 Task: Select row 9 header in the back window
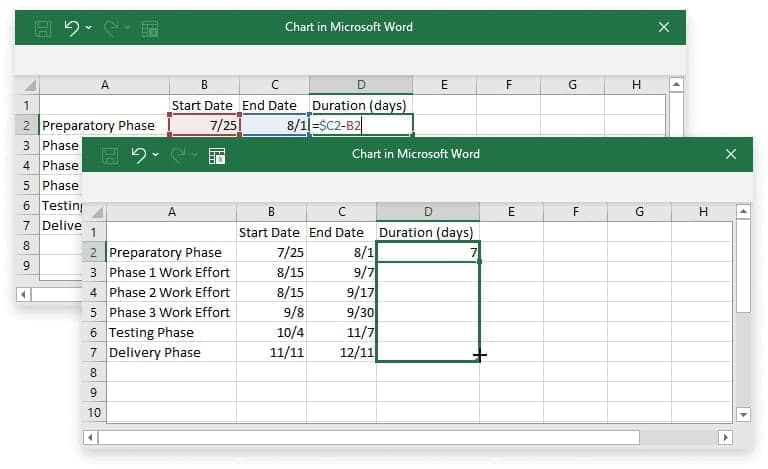(26, 265)
